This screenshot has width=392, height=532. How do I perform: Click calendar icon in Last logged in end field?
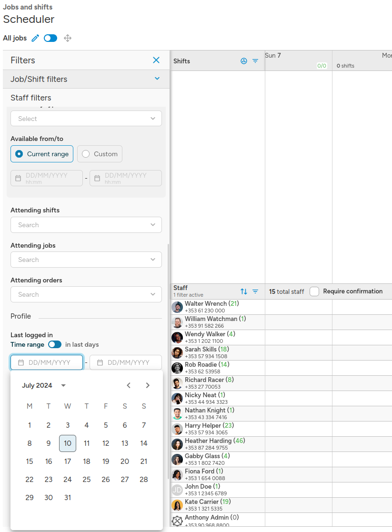point(100,362)
